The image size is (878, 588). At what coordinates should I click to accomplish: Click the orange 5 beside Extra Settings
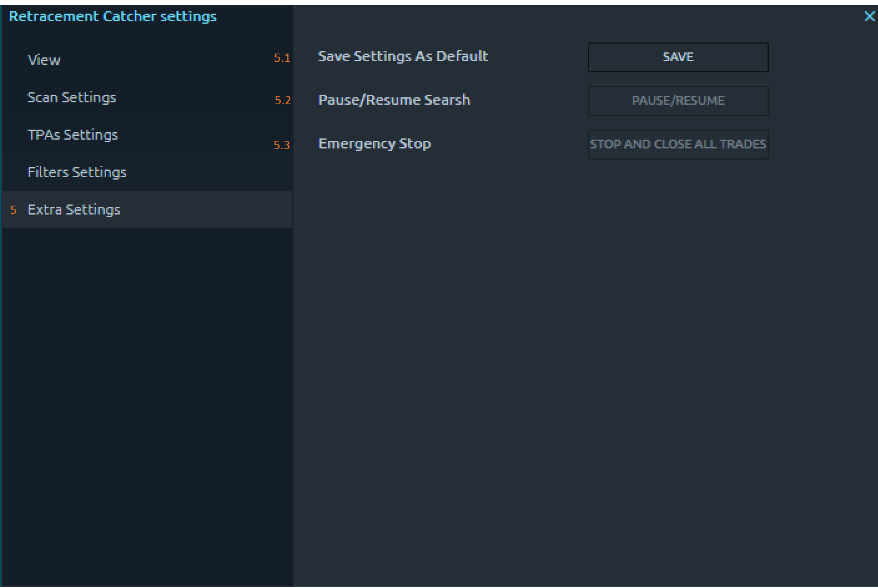click(x=13, y=210)
